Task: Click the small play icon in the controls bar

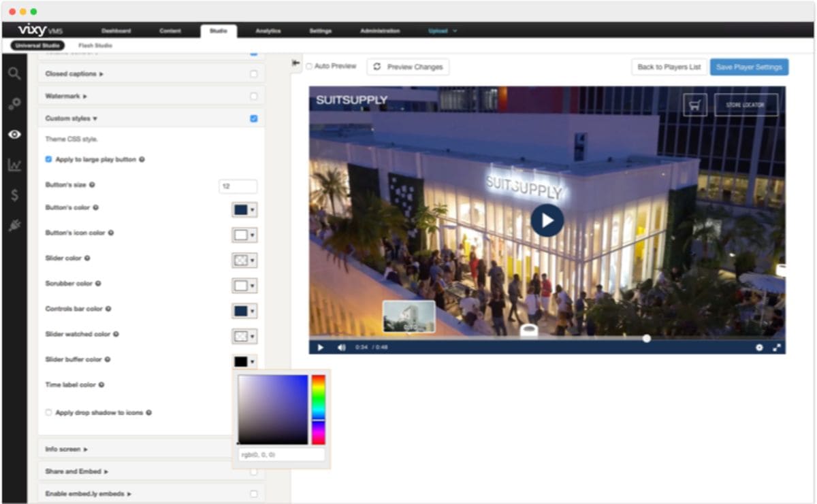Action: [321, 348]
